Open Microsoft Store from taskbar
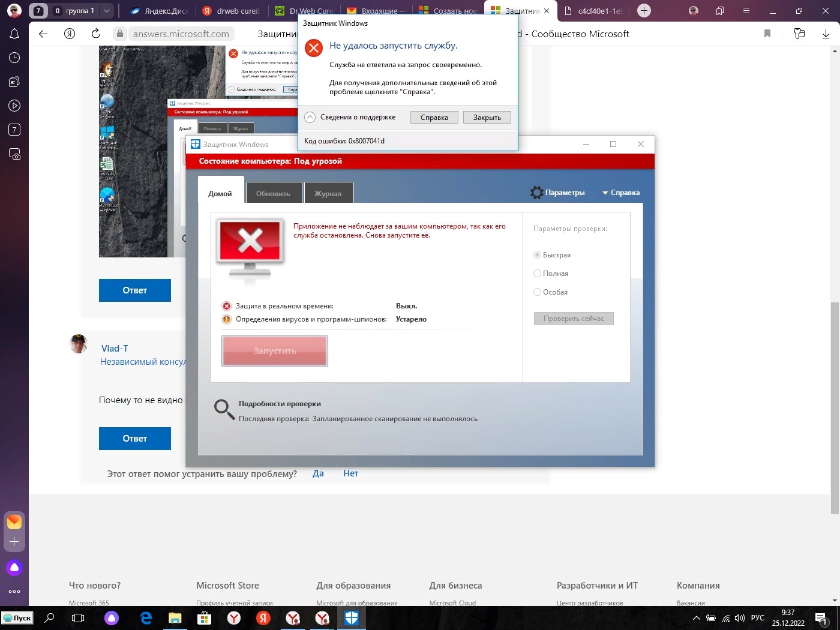This screenshot has height=630, width=840. coord(205,618)
